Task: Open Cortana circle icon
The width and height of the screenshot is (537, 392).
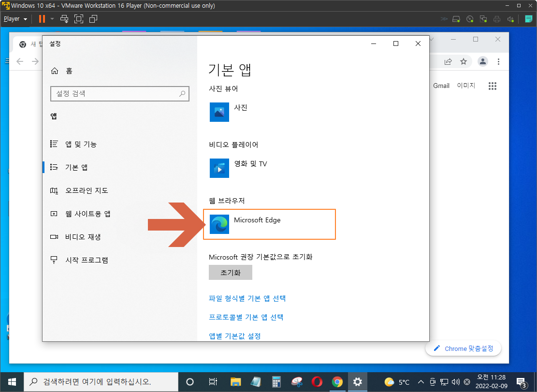Action: (x=190, y=382)
